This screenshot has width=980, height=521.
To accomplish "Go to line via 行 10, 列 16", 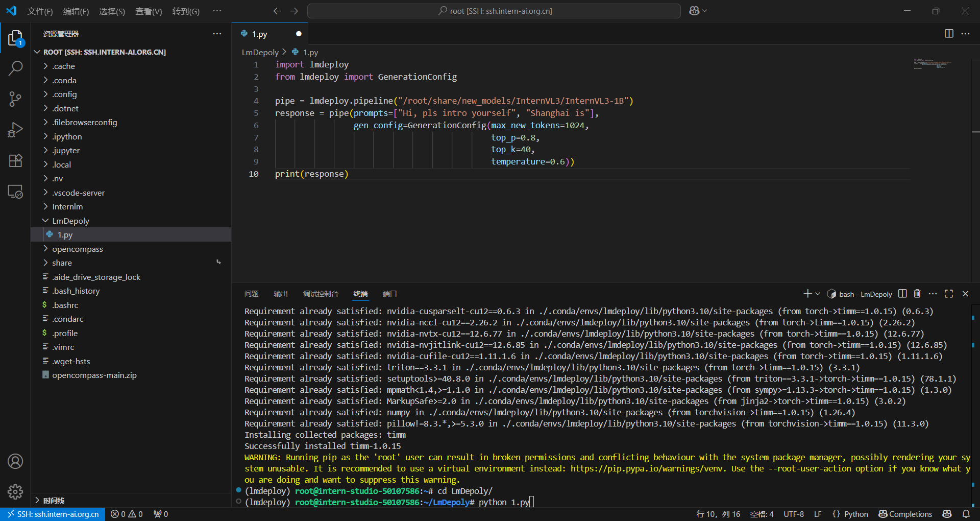I will tap(718, 514).
